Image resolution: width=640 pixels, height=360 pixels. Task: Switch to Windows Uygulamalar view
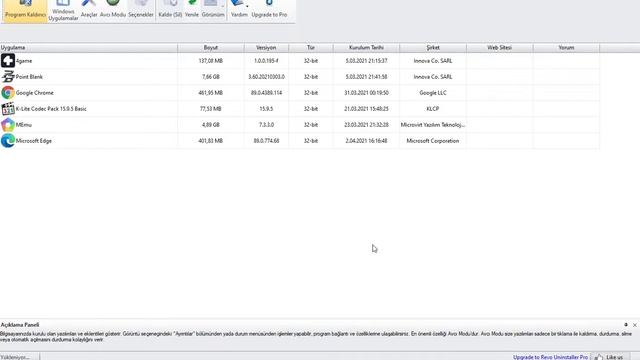click(x=63, y=10)
